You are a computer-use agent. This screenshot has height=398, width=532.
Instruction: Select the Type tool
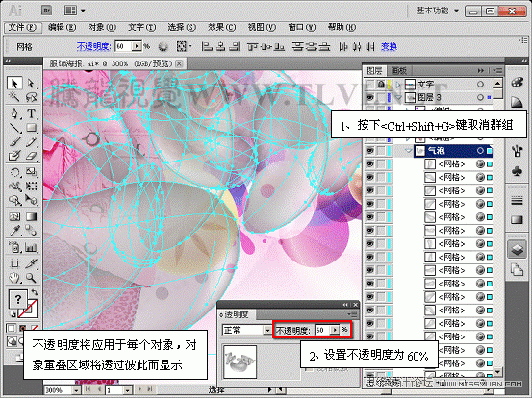point(31,113)
